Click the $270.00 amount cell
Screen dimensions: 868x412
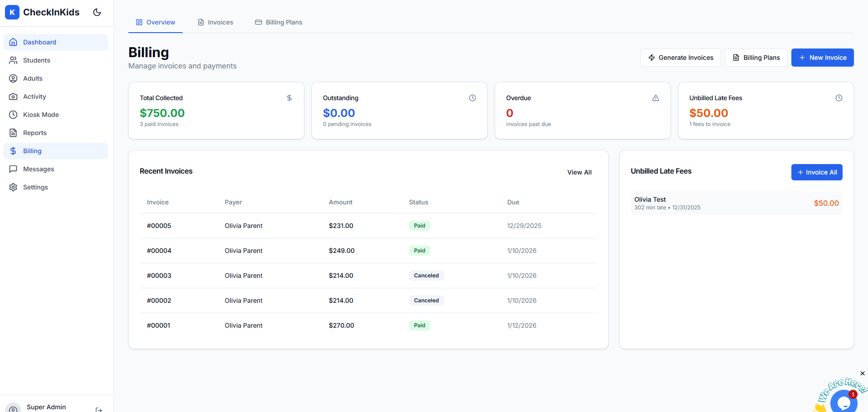click(341, 325)
